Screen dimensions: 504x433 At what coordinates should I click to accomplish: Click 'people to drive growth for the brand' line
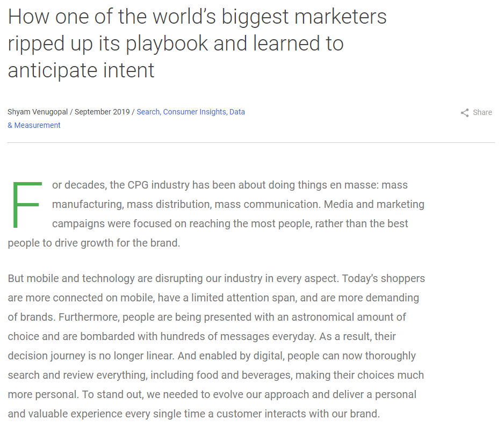(93, 243)
